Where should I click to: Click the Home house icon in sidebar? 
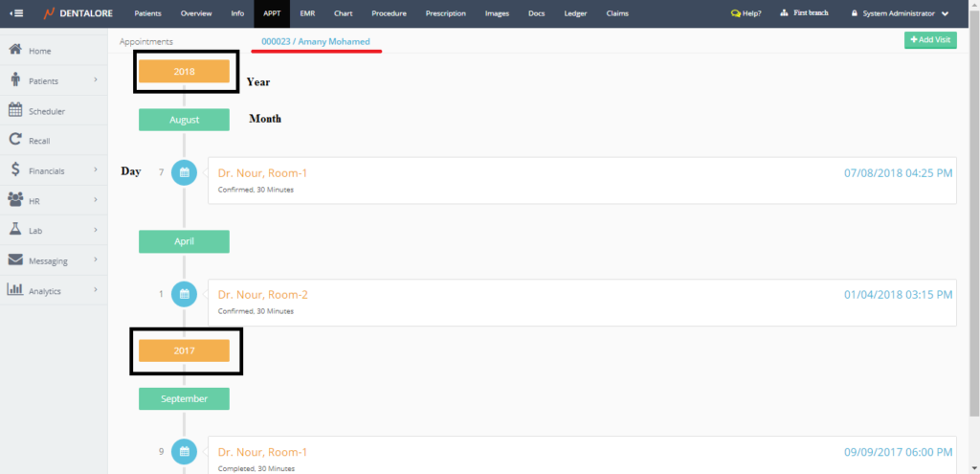[15, 50]
